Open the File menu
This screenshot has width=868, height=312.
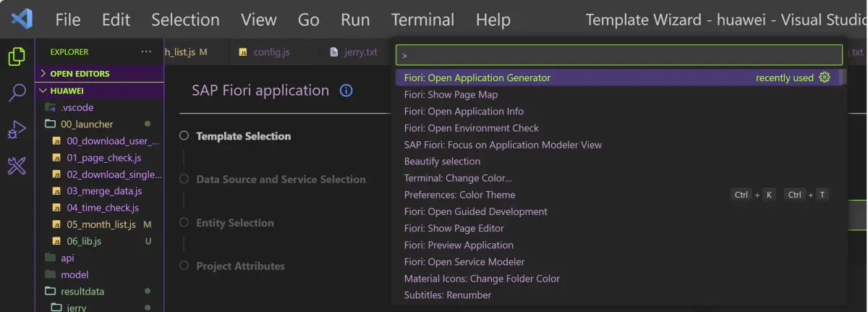tap(68, 20)
